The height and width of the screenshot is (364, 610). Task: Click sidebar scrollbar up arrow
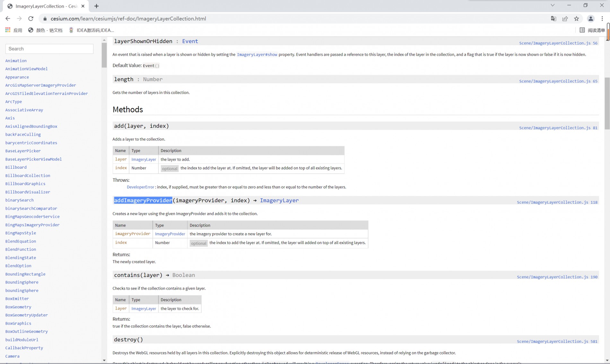pos(104,40)
